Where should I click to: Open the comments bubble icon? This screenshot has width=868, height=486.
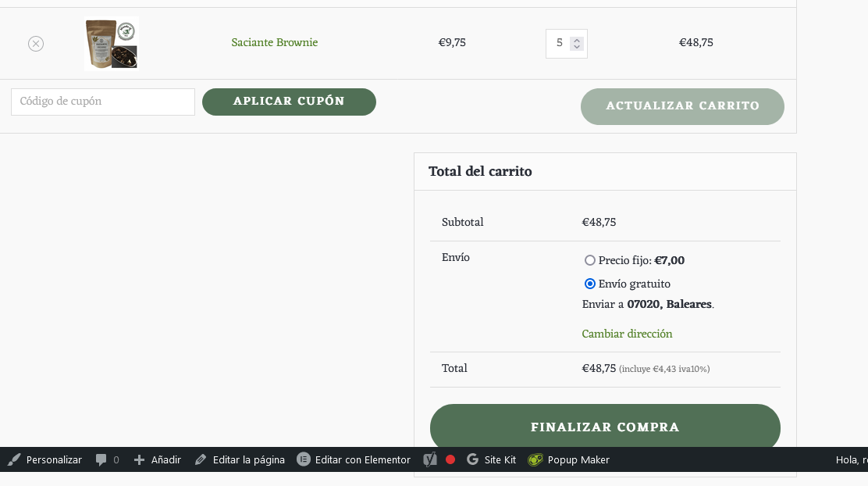pyautogui.click(x=101, y=460)
